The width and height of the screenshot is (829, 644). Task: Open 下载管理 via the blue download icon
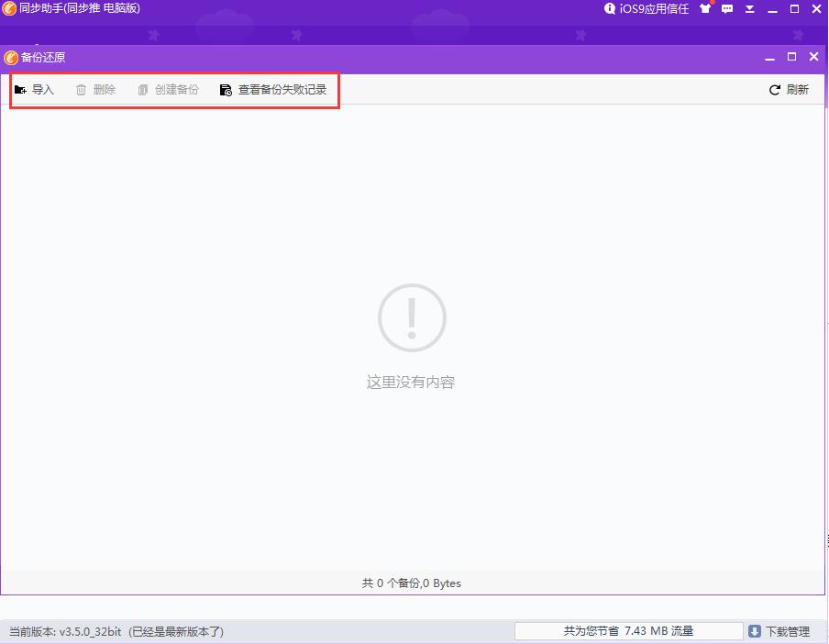pos(755,631)
